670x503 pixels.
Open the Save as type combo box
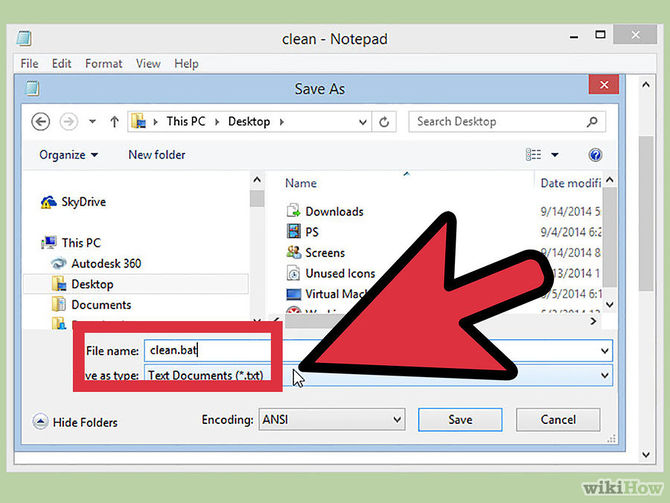pos(378,375)
